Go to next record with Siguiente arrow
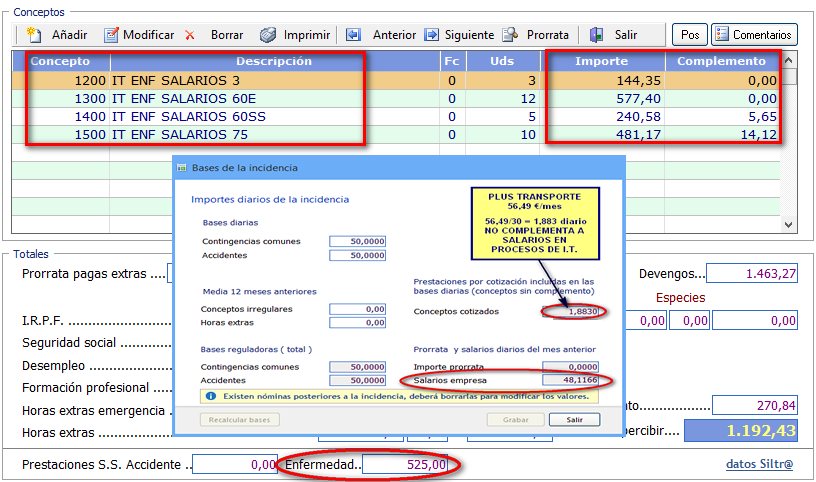Viewport: 816px width, 482px height. [431, 34]
